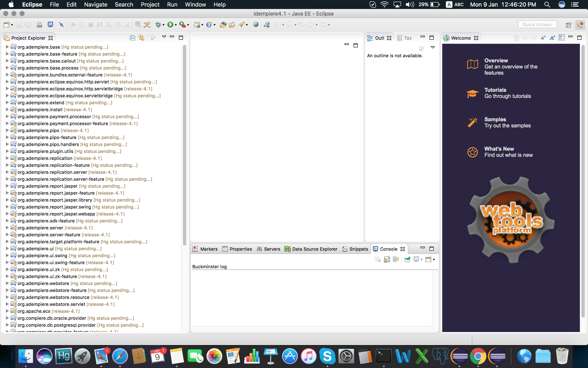
Task: Open the Tutorials link in Welcome
Action: coord(499,93)
